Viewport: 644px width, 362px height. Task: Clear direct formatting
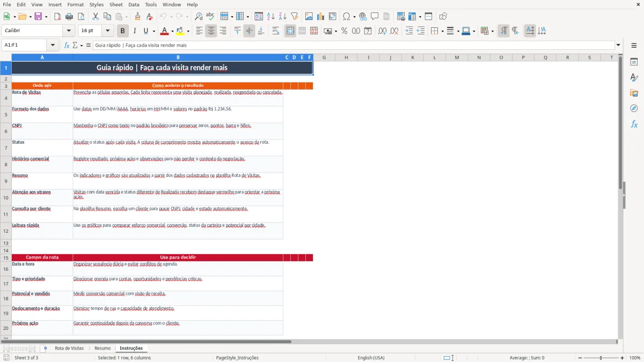click(149, 17)
